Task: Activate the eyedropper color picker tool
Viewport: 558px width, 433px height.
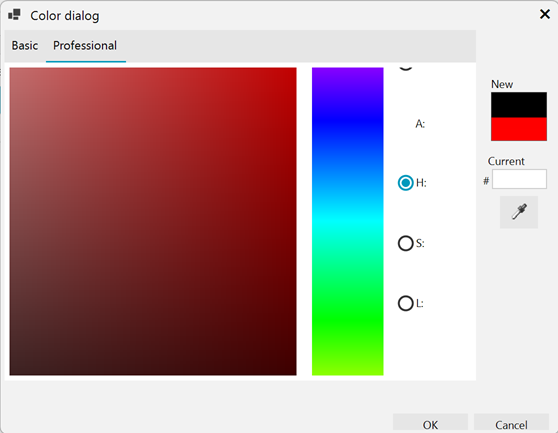Action: coord(519,212)
